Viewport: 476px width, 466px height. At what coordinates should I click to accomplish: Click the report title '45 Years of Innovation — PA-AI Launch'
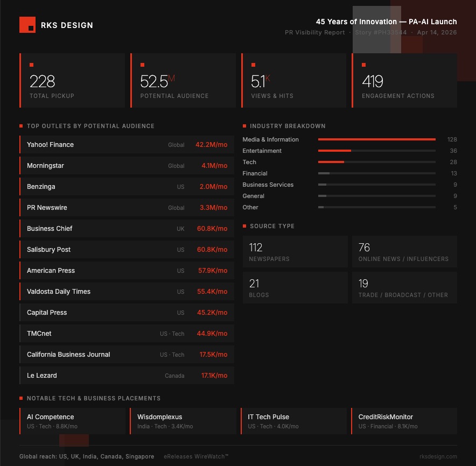(386, 22)
